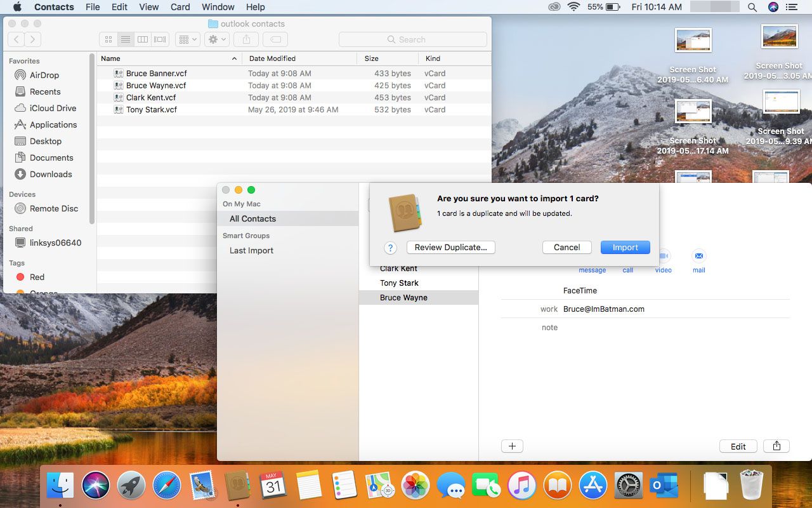Image resolution: width=812 pixels, height=508 pixels.
Task: Click Spotlight search icon in menu bar
Action: pyautogui.click(x=752, y=7)
